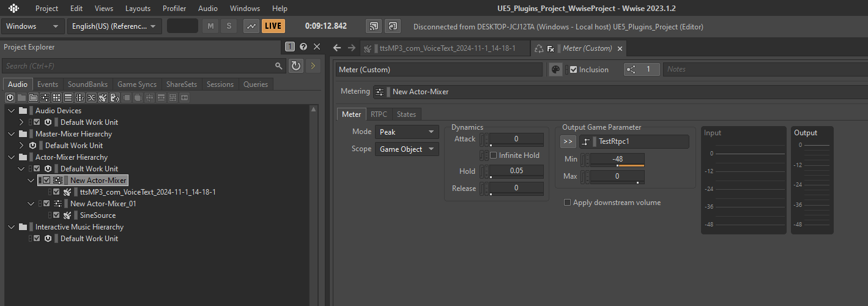868x306 pixels.
Task: Click the New Switch Container toolbar icon
Action: [x=80, y=97]
